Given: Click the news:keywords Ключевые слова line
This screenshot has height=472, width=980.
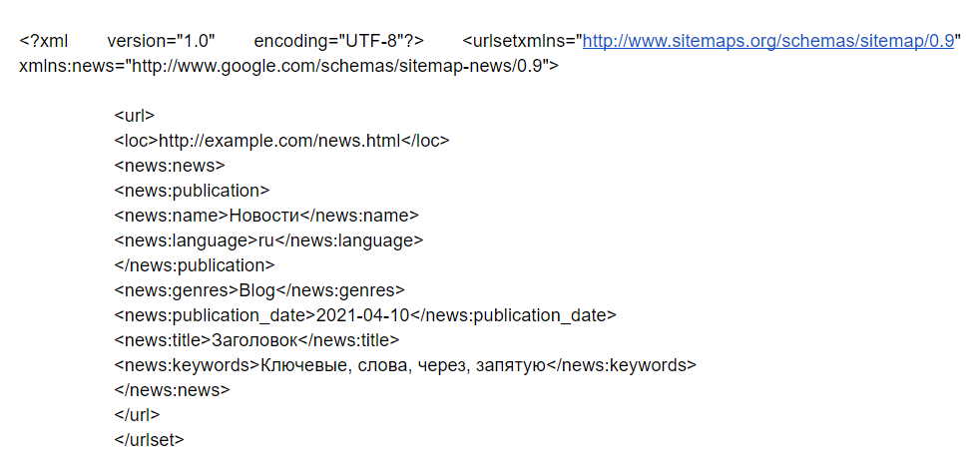Looking at the screenshot, I should [405, 365].
